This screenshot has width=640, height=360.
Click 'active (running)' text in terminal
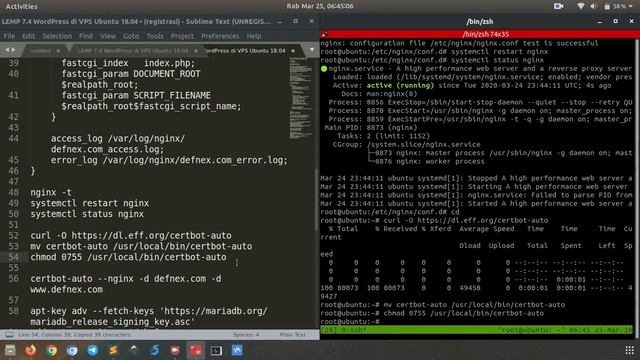click(x=400, y=85)
